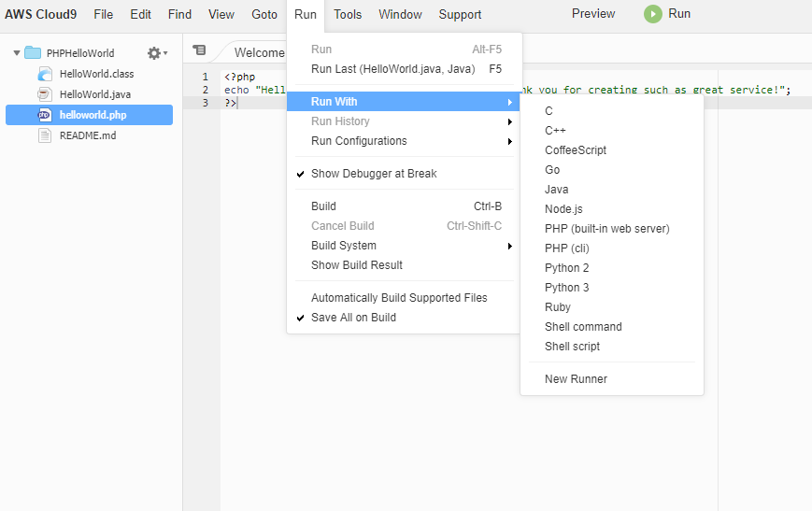Image resolution: width=812 pixels, height=511 pixels.
Task: Click the tab list icon beside Welcome tab
Action: pyautogui.click(x=199, y=50)
